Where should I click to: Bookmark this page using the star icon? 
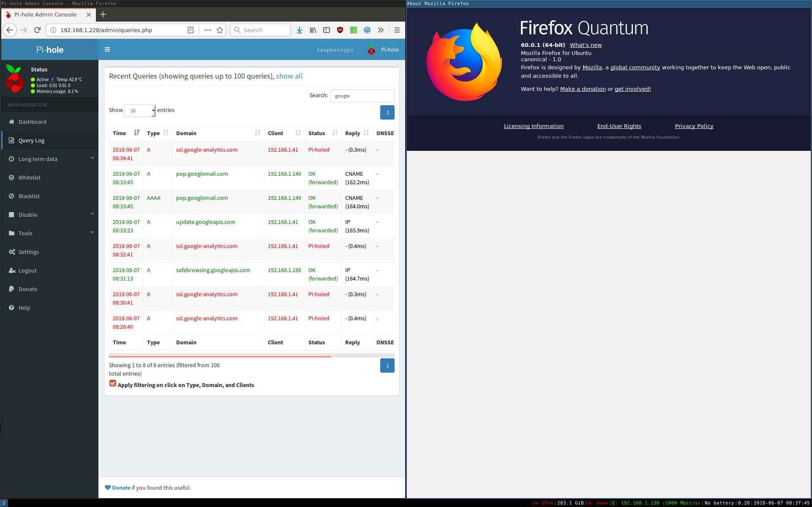tap(219, 30)
